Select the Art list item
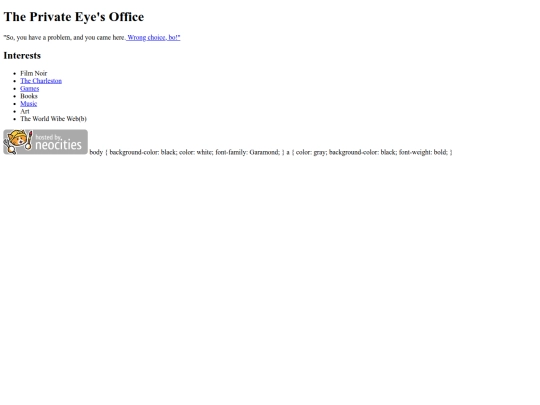Screen dimensions: 540x405 25,111
